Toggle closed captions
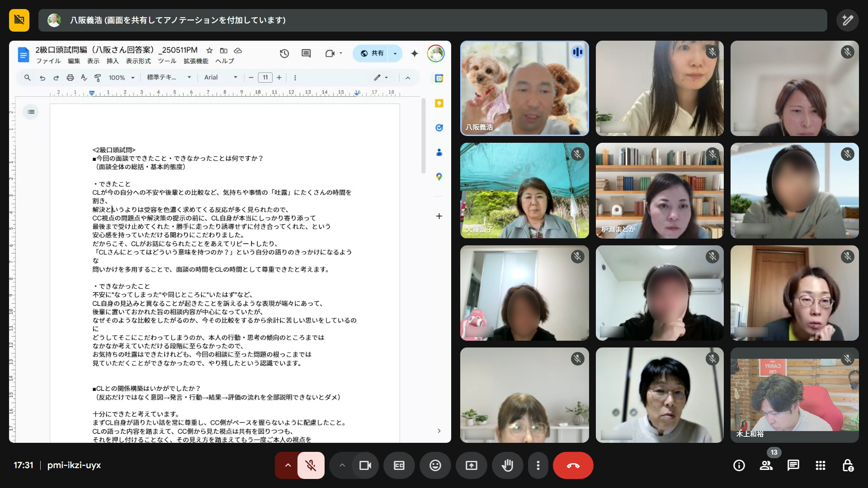Image resolution: width=868 pixels, height=488 pixels. coord(399,465)
